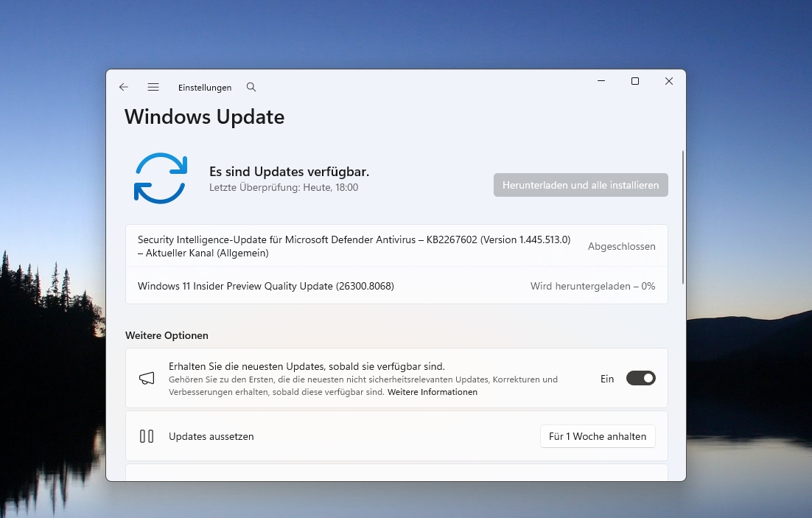Click the megaphone icon for newest updates
This screenshot has width=812, height=518.
[147, 379]
